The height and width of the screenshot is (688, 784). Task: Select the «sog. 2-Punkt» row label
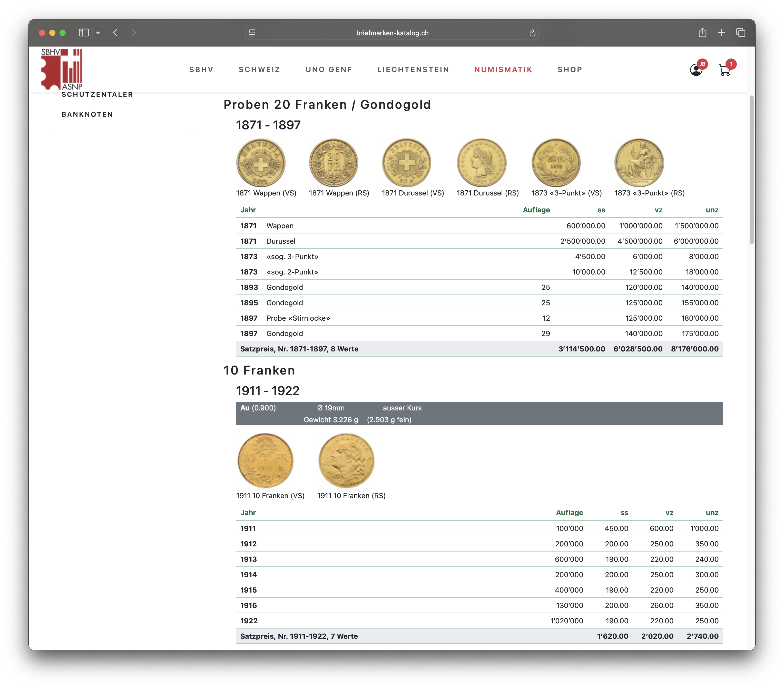[292, 272]
